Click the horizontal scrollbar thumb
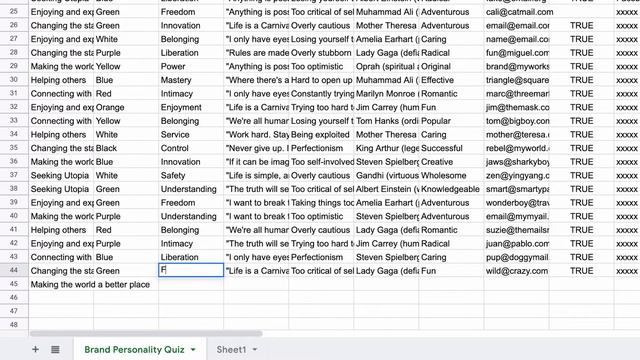640x360 pixels. click(x=146, y=333)
